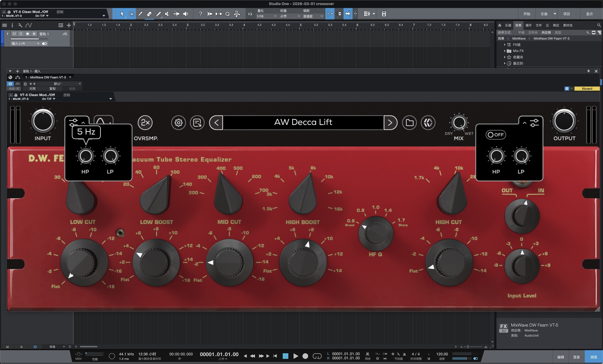
Task: Select the Mute tool in toolbar
Action: [x=167, y=14]
